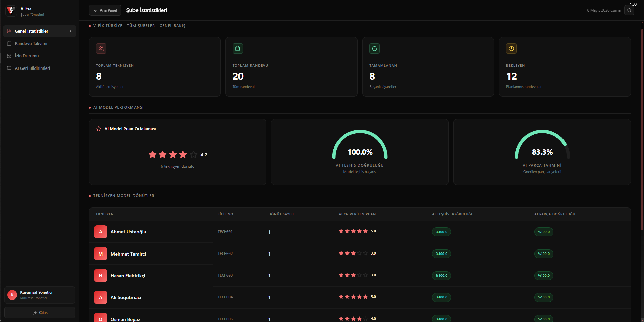Image resolution: width=644 pixels, height=322 pixels.
Task: Click the M avatar for Mehmet Tamirci
Action: click(101, 254)
